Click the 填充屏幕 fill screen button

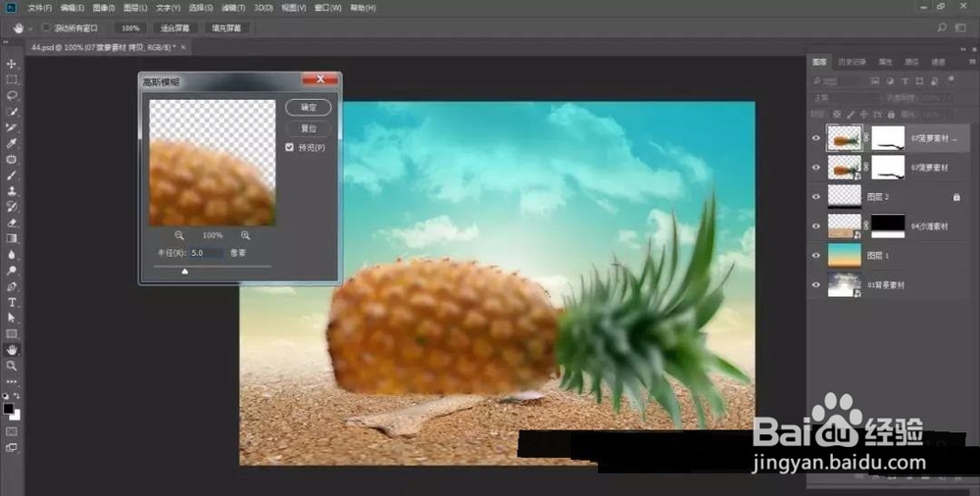(227, 28)
